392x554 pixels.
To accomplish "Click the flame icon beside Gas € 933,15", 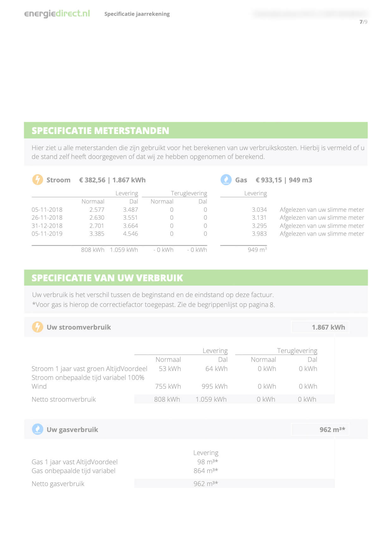I will 226,180.
